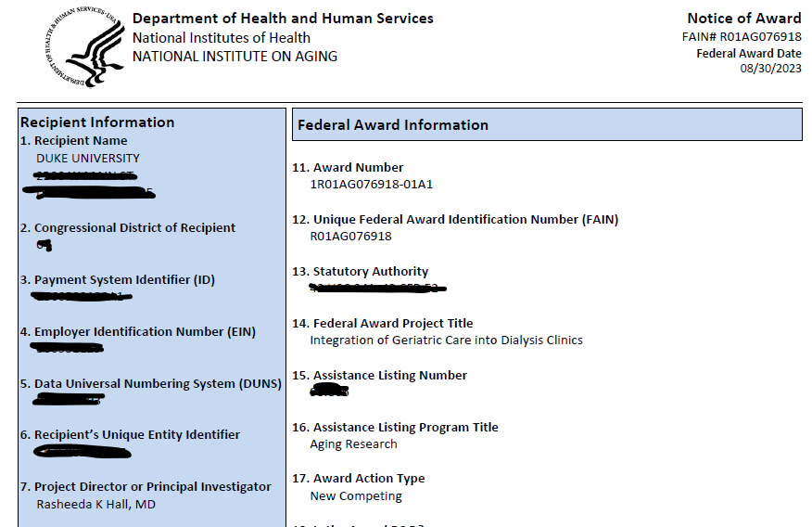812x527 pixels.
Task: Select award number 1R01AG076918-01A1
Action: click(372, 185)
